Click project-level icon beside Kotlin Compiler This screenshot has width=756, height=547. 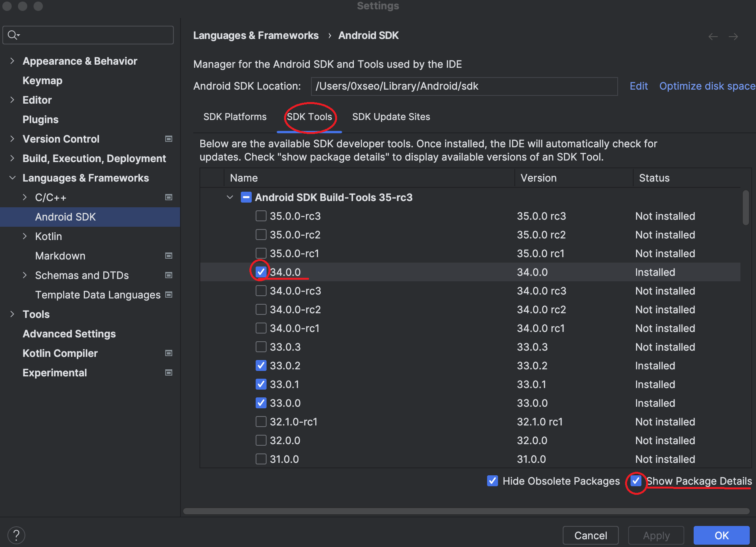pos(169,353)
